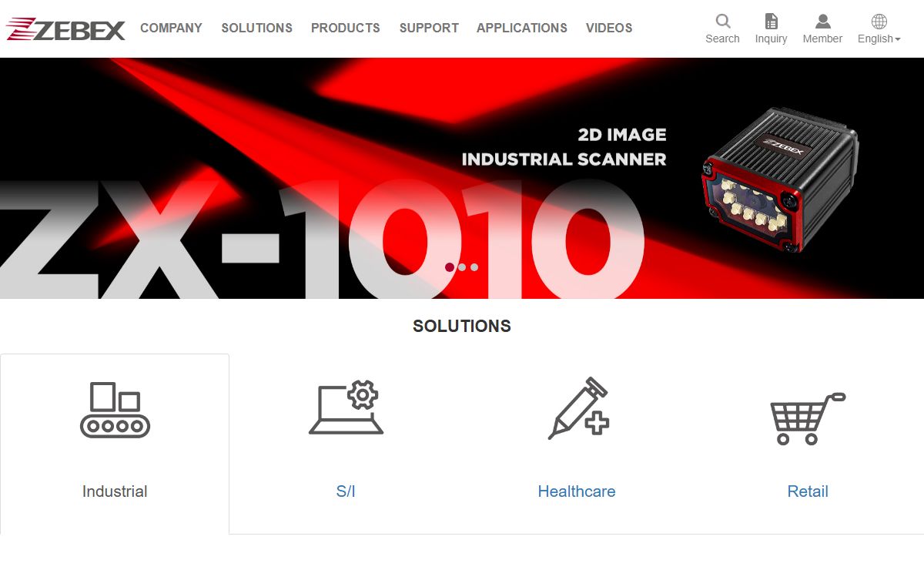924x570 pixels.
Task: Click the Retail shopping cart icon
Action: tap(808, 418)
